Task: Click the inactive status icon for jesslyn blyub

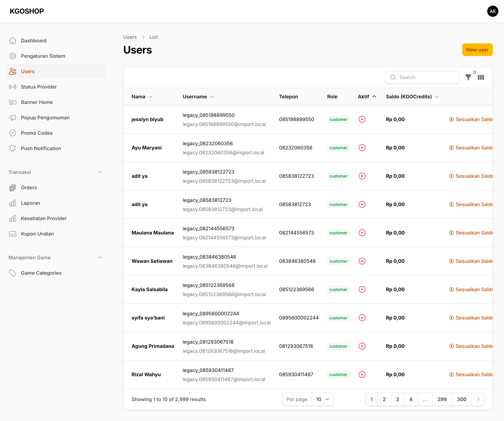Action: [x=362, y=119]
